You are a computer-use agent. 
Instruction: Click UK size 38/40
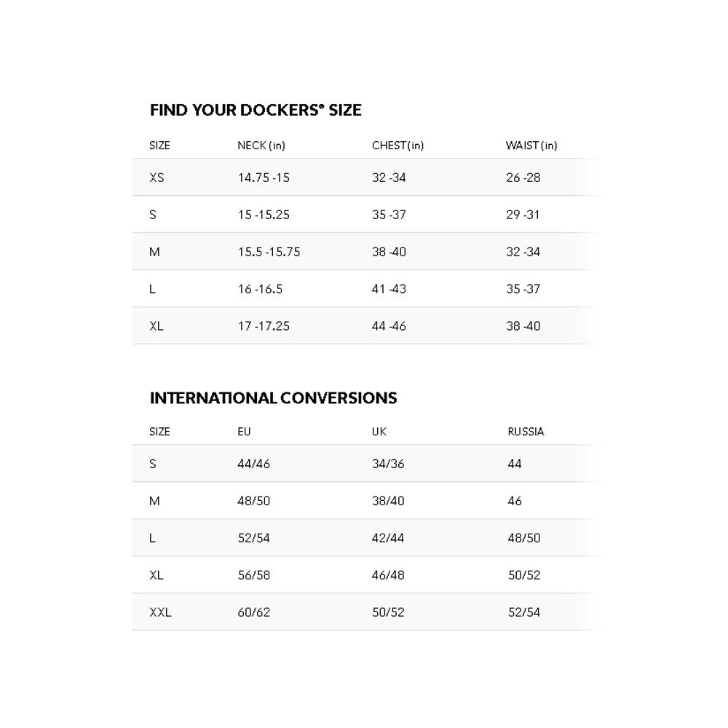pos(388,501)
